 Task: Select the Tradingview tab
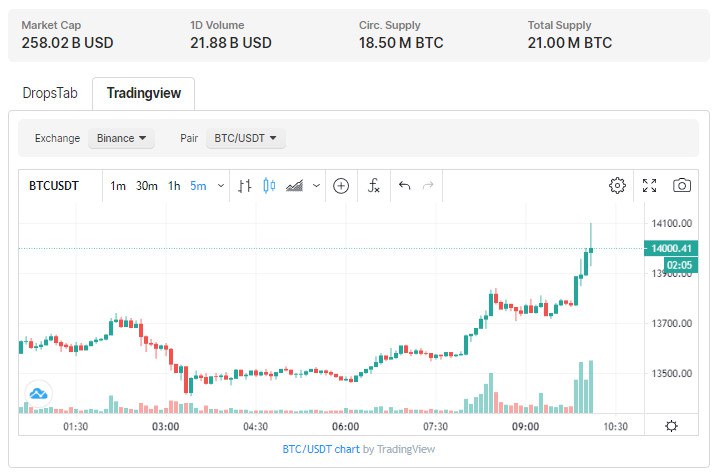[143, 93]
